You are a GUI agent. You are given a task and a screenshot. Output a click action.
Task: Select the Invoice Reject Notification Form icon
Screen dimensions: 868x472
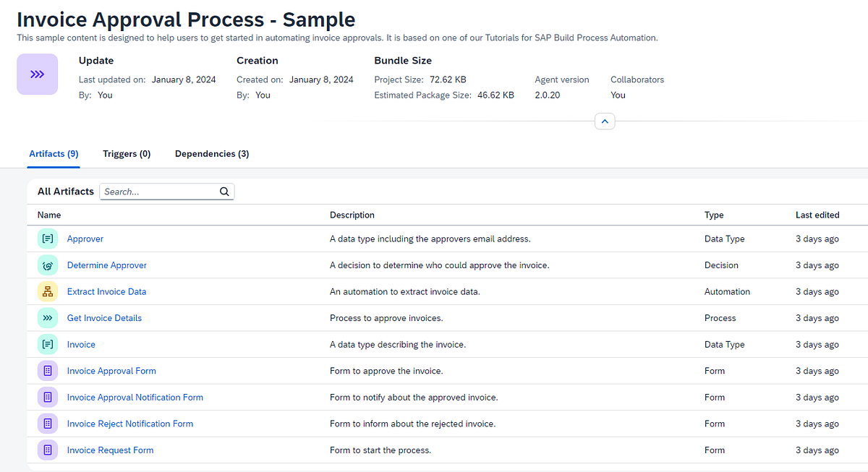tap(47, 423)
